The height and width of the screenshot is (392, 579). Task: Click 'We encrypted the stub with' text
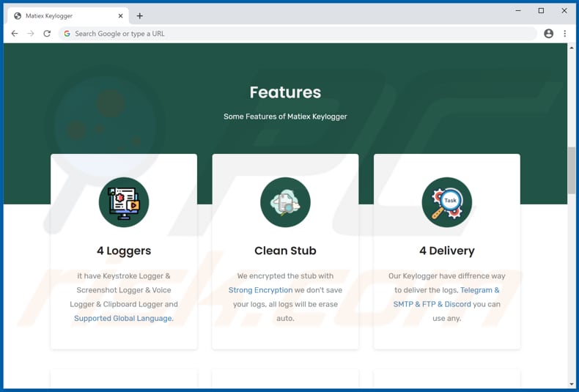(x=285, y=276)
